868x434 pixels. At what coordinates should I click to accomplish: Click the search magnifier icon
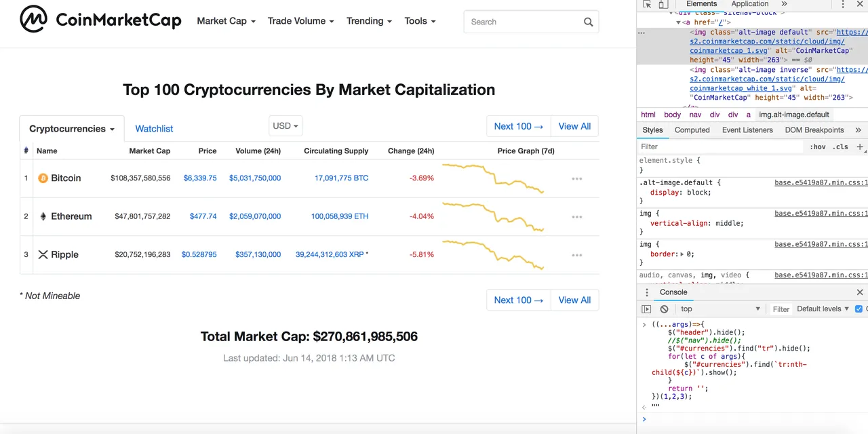point(588,22)
